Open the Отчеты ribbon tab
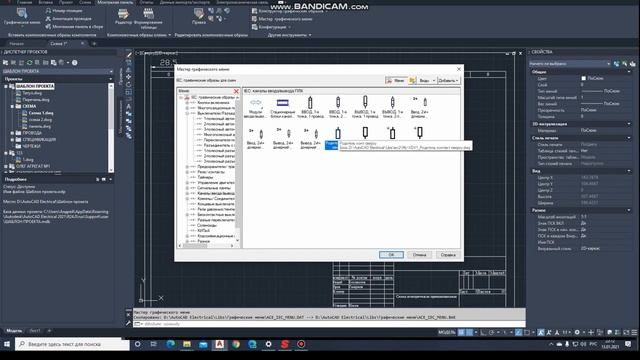 pyautogui.click(x=146, y=2)
